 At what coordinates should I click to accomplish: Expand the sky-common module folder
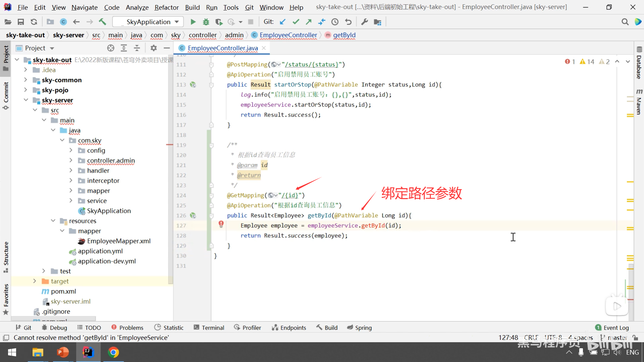(x=25, y=80)
